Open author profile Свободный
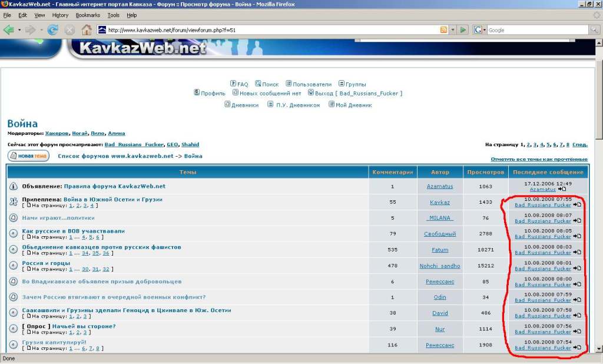Viewport: 603px width, 364px height. coord(439,234)
